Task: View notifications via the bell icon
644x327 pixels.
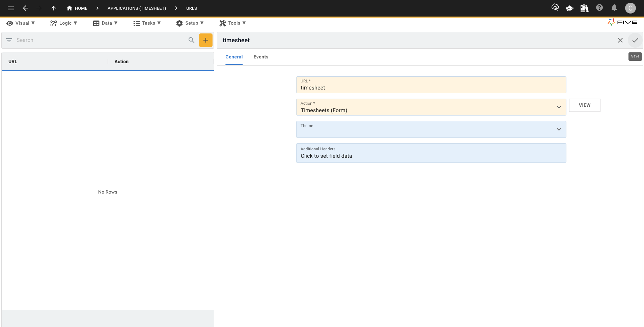Action: click(x=614, y=8)
